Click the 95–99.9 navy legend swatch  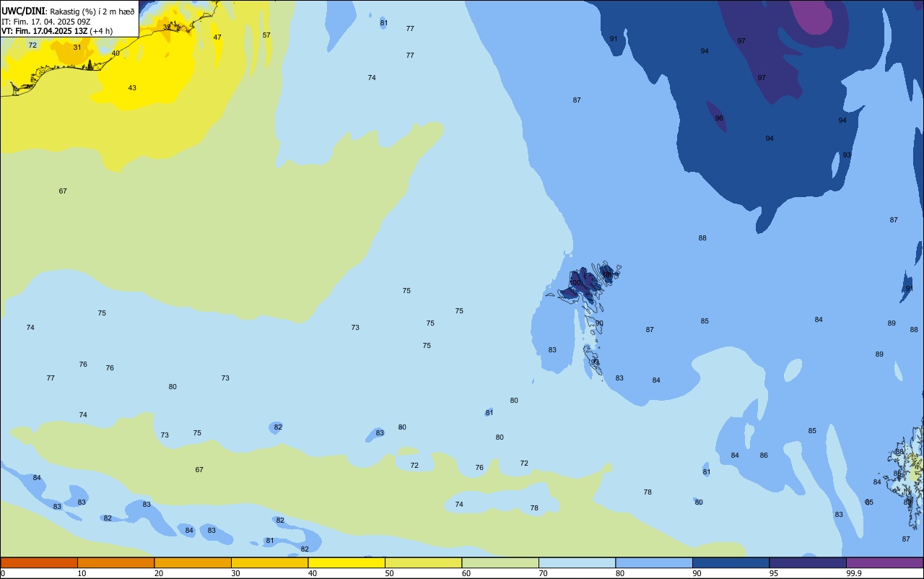(x=808, y=562)
